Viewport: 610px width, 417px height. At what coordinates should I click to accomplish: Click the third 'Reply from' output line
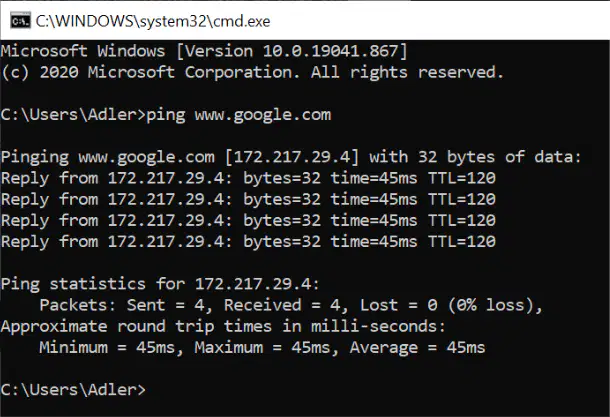[248, 221]
